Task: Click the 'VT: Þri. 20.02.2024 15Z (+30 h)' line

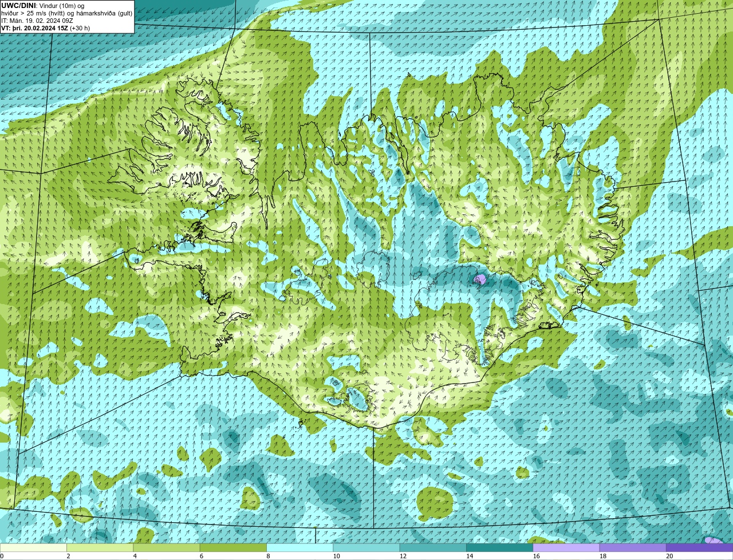Action: click(46, 28)
